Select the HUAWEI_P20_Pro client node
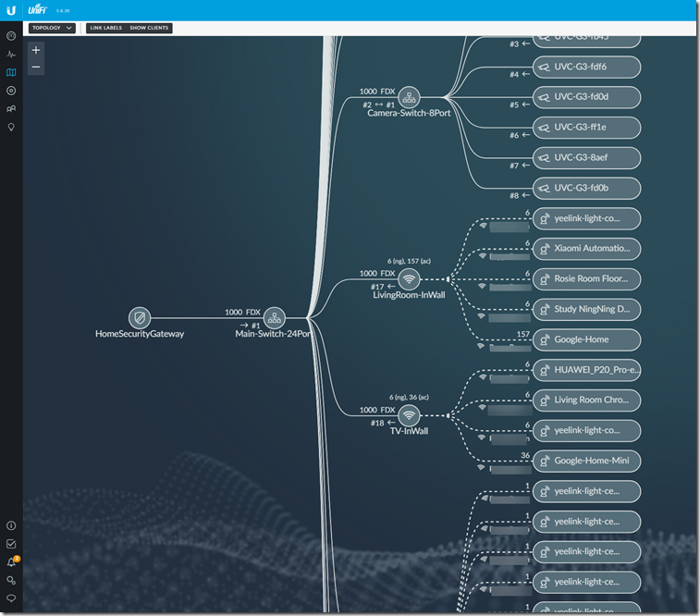700x616 pixels. click(587, 370)
